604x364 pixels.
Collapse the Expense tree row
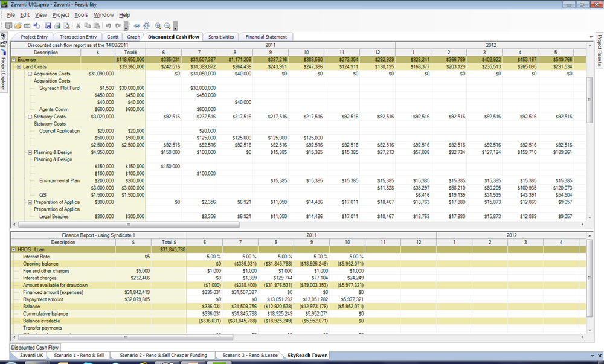click(13, 60)
